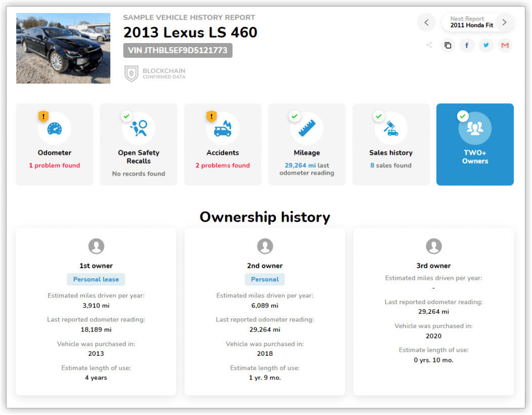
Task: Click the Sales history checkmark badge
Action: pos(379,116)
